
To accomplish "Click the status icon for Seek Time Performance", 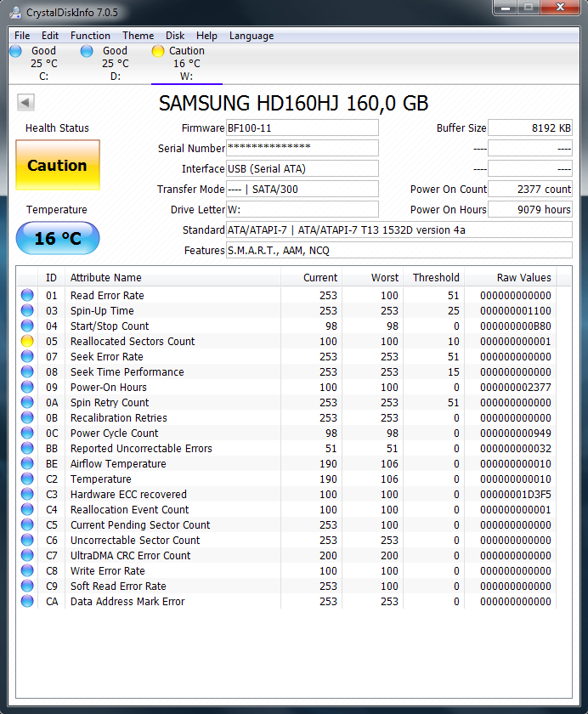I will 27,371.
